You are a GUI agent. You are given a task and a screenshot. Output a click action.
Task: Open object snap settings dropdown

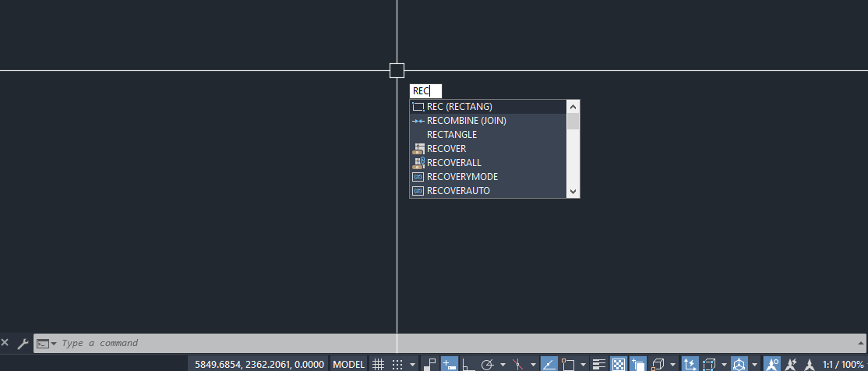(584, 365)
